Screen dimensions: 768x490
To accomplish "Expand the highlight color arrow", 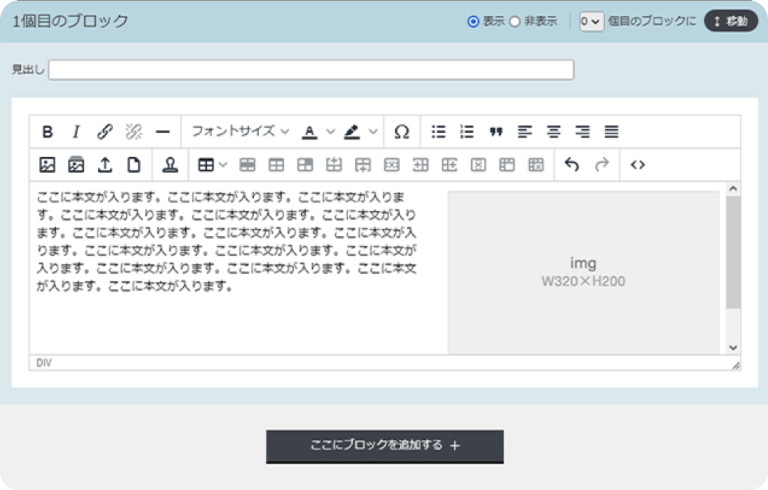I will (373, 131).
